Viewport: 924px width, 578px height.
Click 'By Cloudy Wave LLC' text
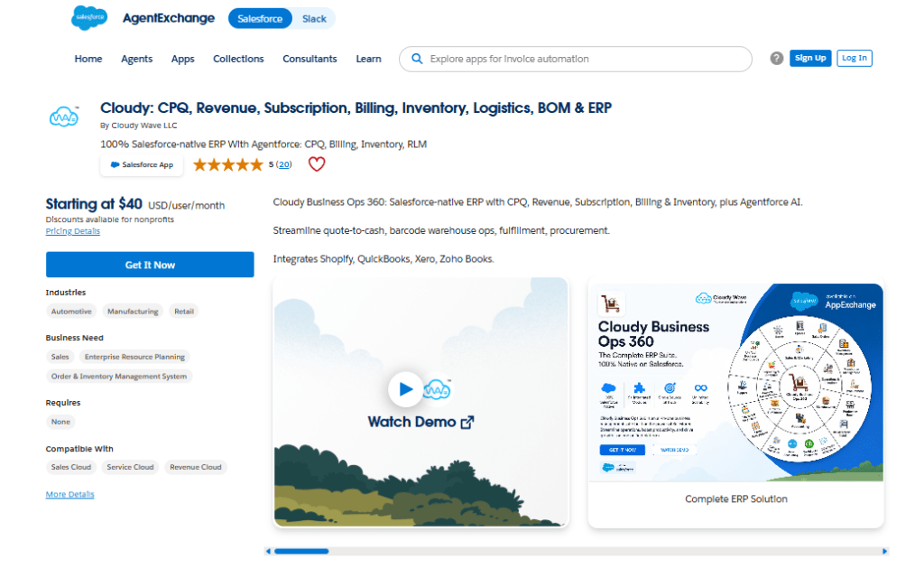coord(138,126)
